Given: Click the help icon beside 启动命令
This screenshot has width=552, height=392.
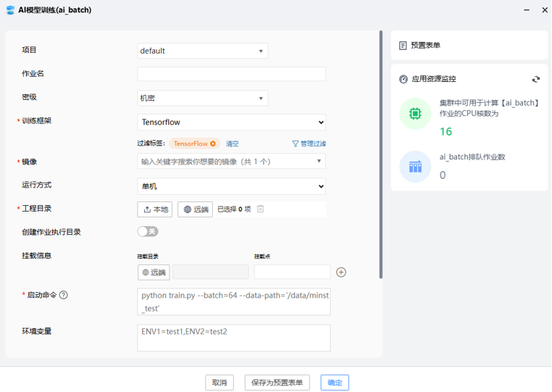Looking at the screenshot, I should [64, 295].
